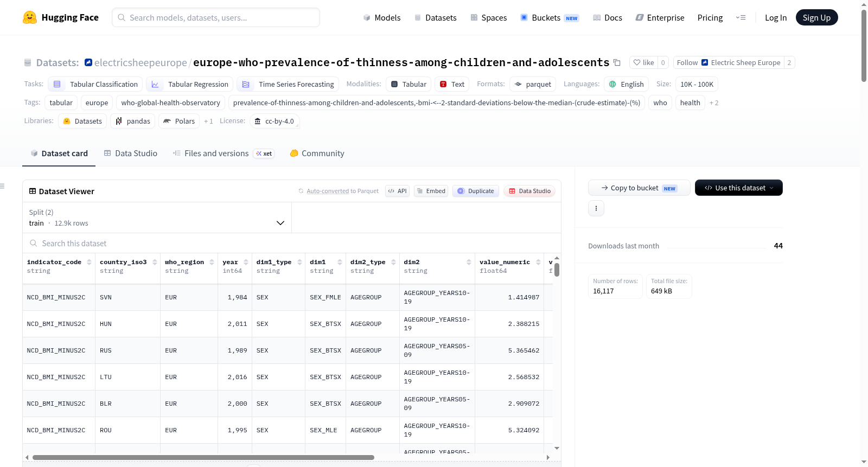Select the Tabular Regression task tag
Image resolution: width=868 pixels, height=467 pixels.
[189, 84]
